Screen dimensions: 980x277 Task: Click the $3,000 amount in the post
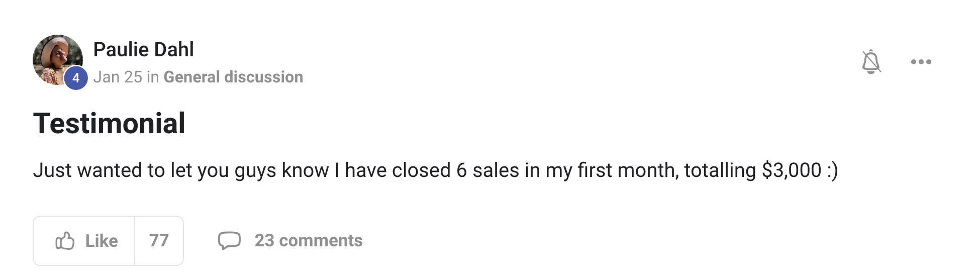792,170
